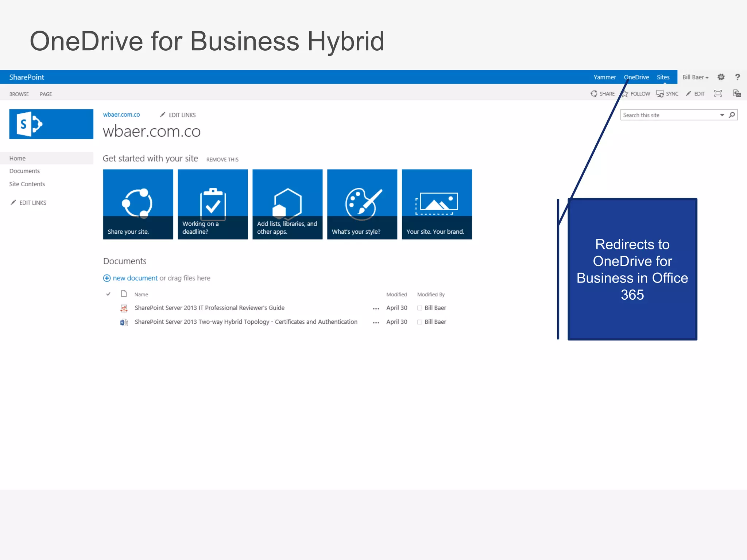Open the PDF icon for Reviewer's Guide

124,308
